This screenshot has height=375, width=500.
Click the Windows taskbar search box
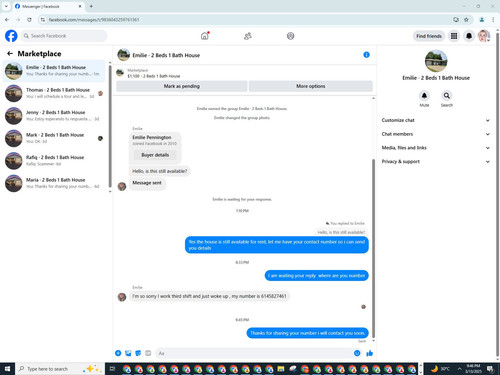60,369
